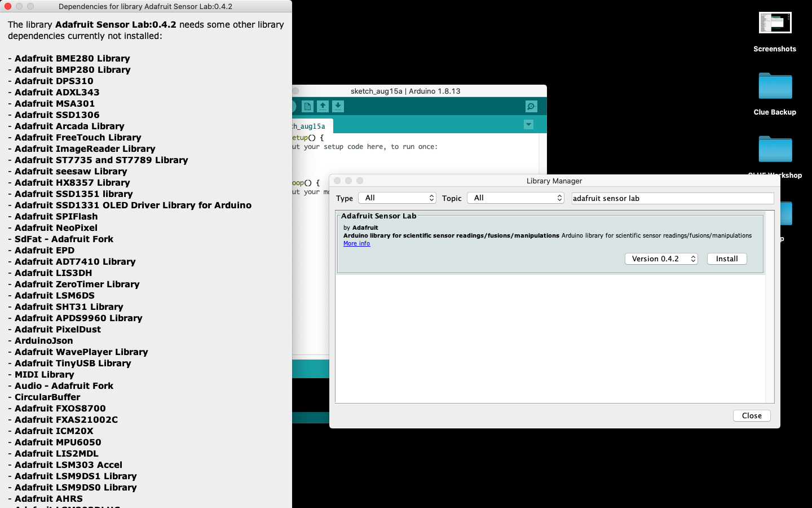Select the CLUE Workshop folder on desktop

pyautogui.click(x=775, y=156)
